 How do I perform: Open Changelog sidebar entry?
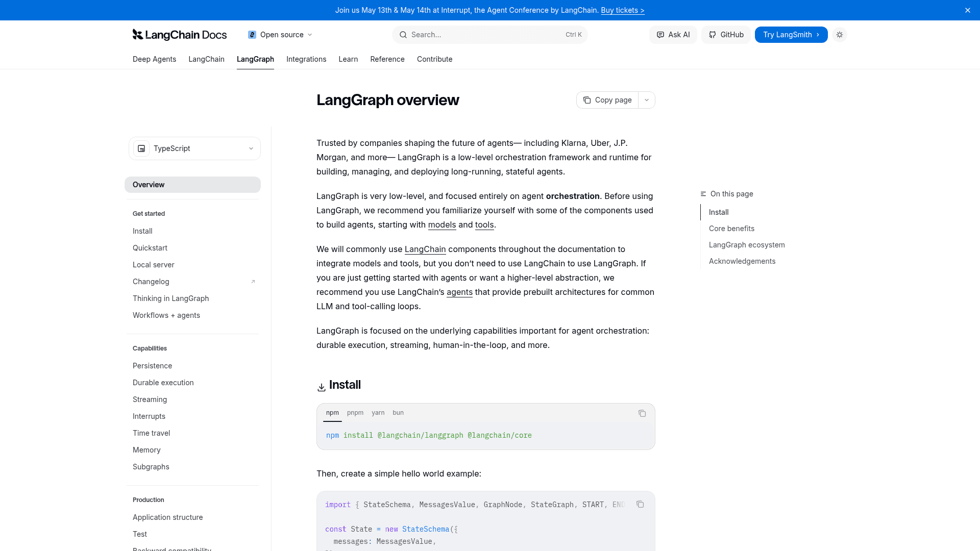pyautogui.click(x=192, y=282)
